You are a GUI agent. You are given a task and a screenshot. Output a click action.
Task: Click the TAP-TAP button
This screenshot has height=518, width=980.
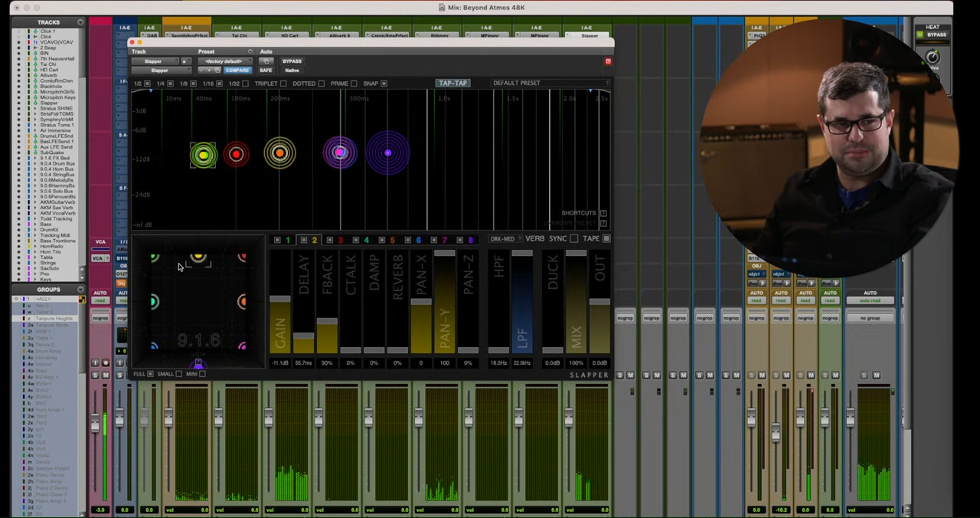(452, 84)
